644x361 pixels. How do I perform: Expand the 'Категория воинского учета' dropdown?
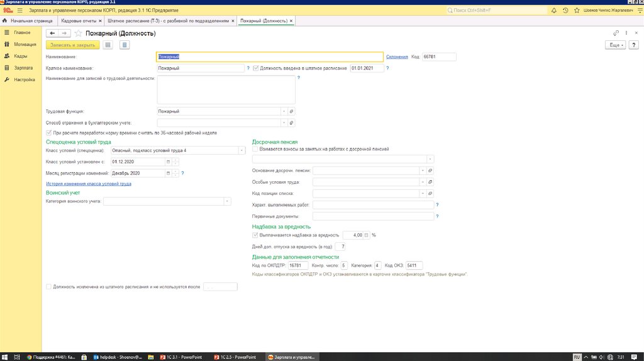[226, 202]
